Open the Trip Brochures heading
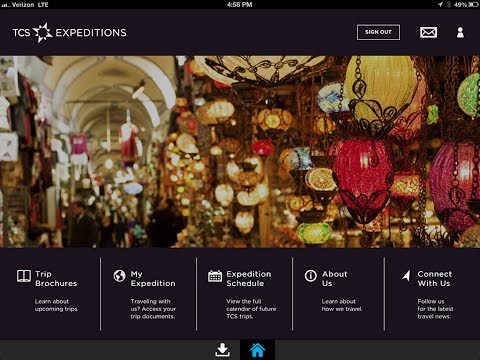This screenshot has width=480, height=360. click(x=56, y=279)
